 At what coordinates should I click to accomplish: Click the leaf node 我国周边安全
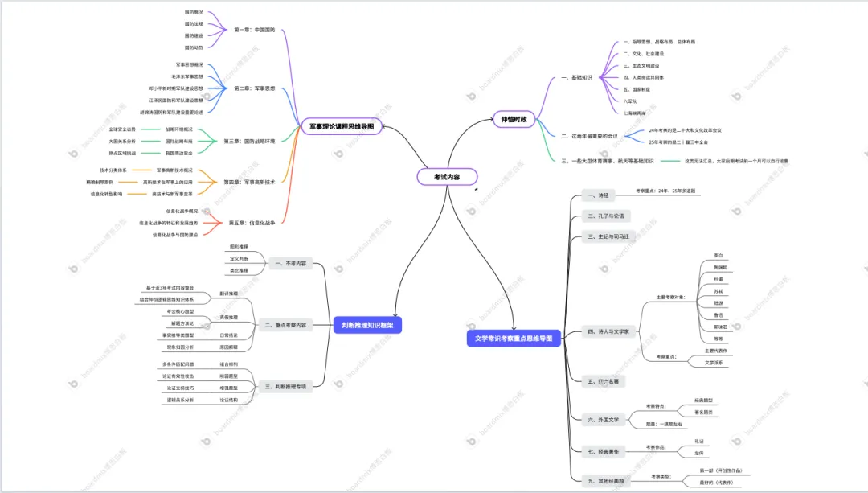pyautogui.click(x=178, y=153)
